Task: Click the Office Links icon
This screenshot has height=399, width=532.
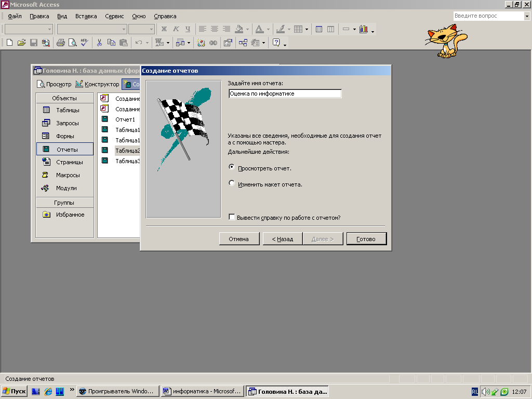Action: [x=159, y=43]
